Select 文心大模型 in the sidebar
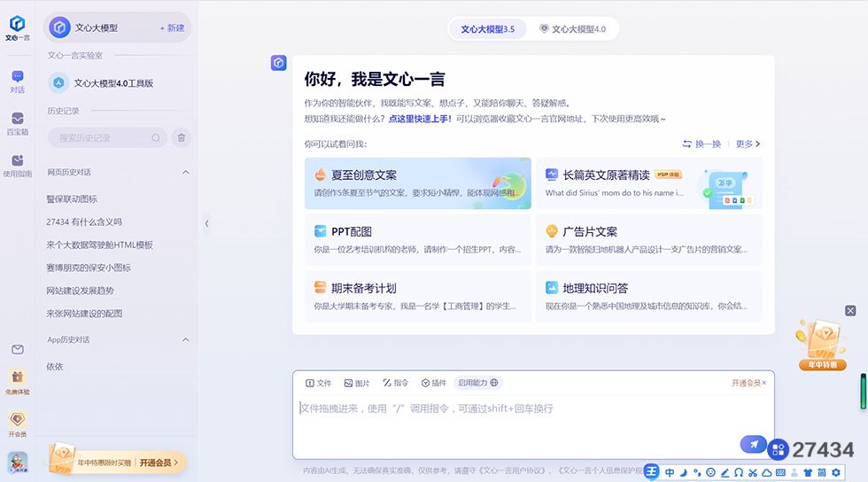Image resolution: width=868 pixels, height=482 pixels. [97, 27]
